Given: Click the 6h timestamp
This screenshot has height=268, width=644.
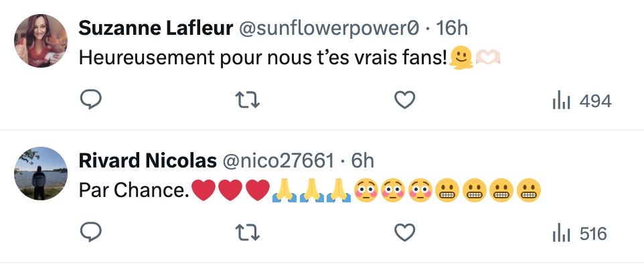Looking at the screenshot, I should 362,161.
